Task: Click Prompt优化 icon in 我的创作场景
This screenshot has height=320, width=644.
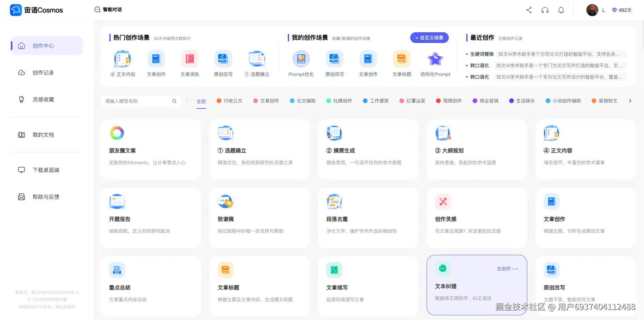Action: tap(301, 59)
